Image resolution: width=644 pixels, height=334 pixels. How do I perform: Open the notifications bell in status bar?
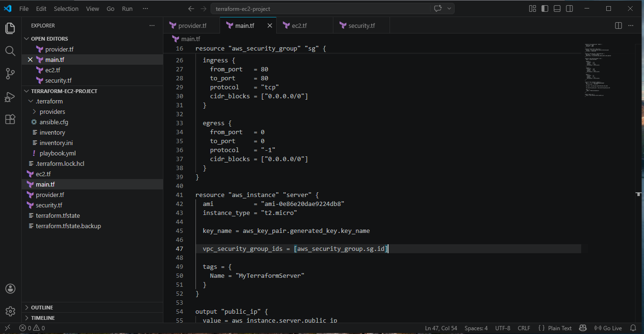633,328
